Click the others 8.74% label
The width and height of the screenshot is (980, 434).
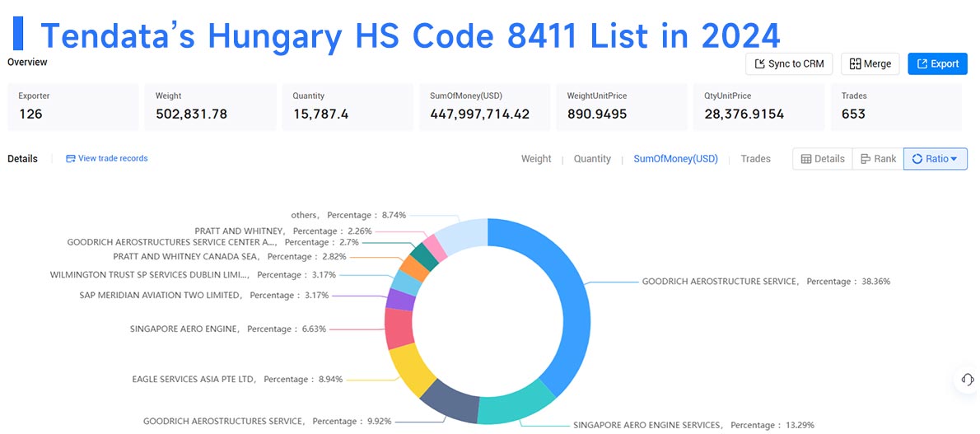tap(348, 214)
